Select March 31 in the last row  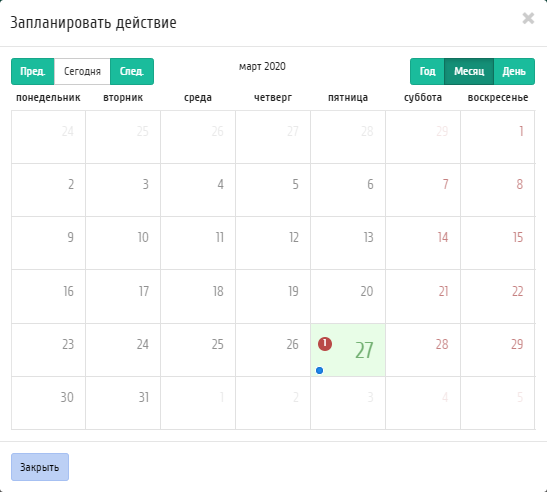pos(123,403)
